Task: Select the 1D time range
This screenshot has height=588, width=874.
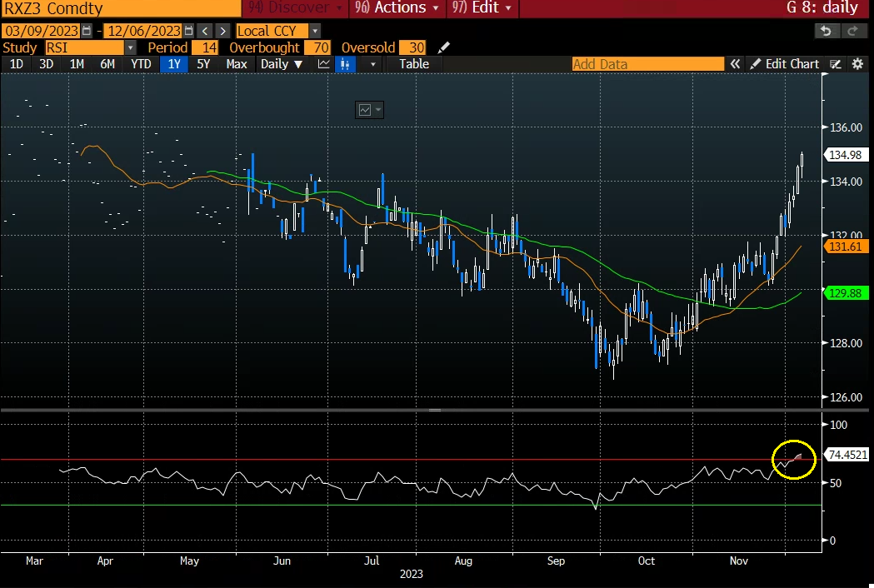Action: pos(16,64)
